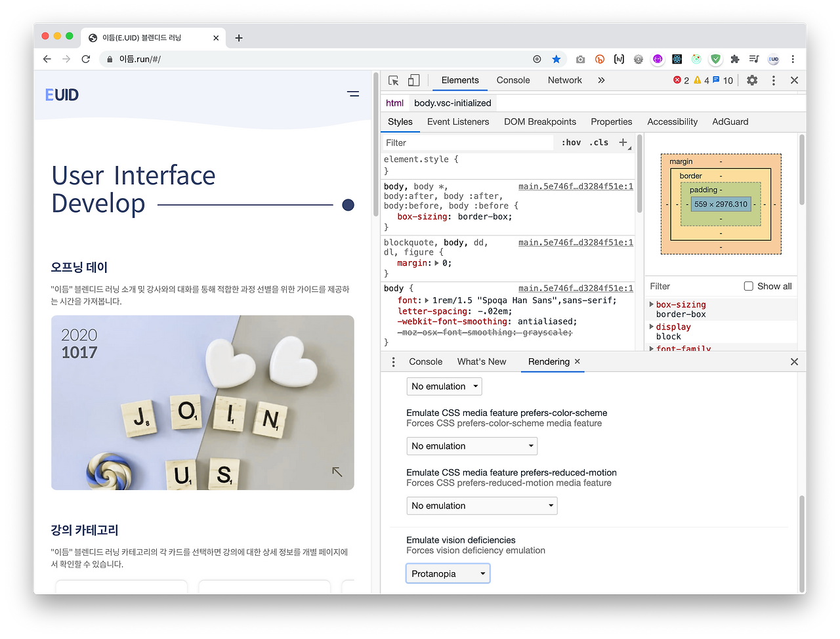Click the camera screenshot extension icon
The image size is (840, 639).
coord(580,59)
